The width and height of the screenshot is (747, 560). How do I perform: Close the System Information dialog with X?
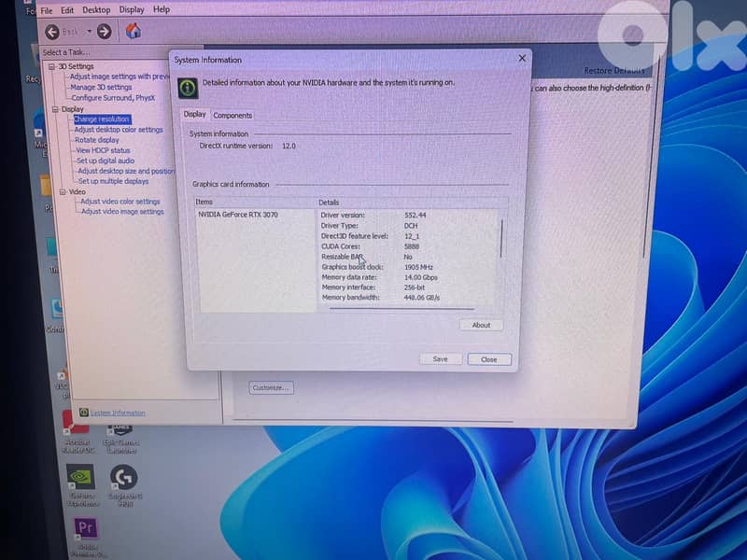(x=522, y=58)
